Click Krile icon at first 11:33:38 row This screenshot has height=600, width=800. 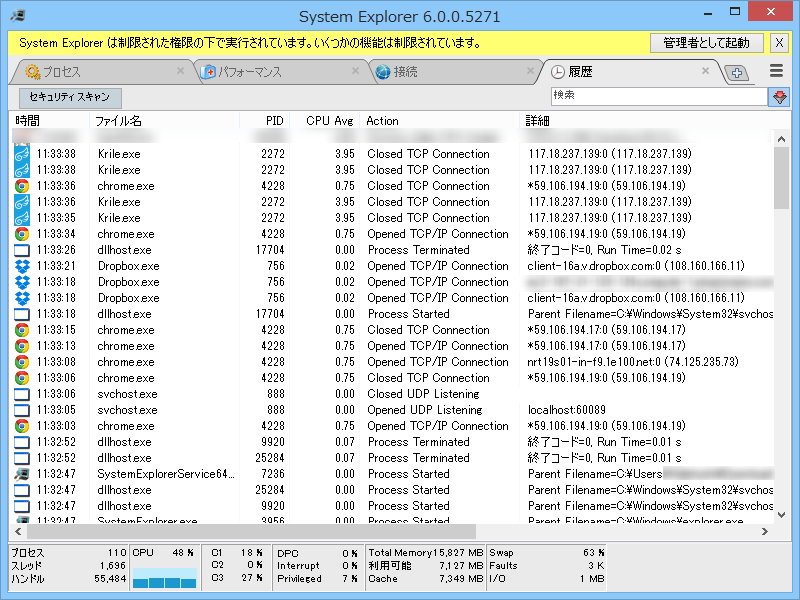21,154
